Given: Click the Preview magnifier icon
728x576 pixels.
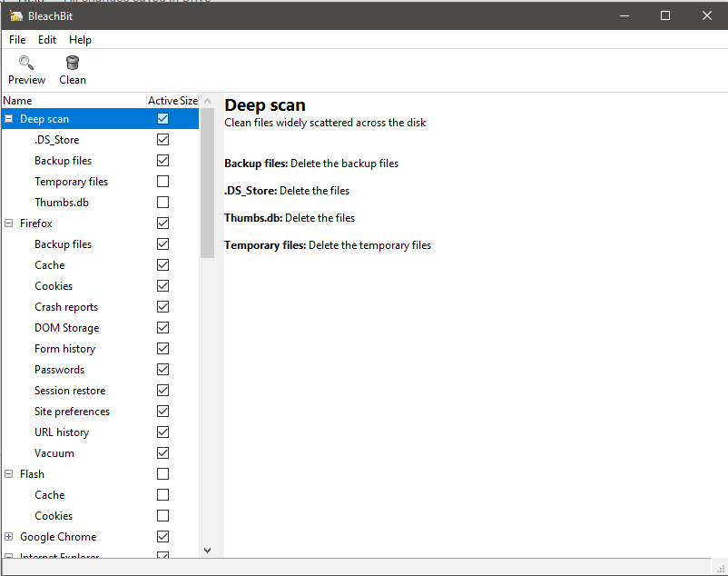Looking at the screenshot, I should (26, 63).
